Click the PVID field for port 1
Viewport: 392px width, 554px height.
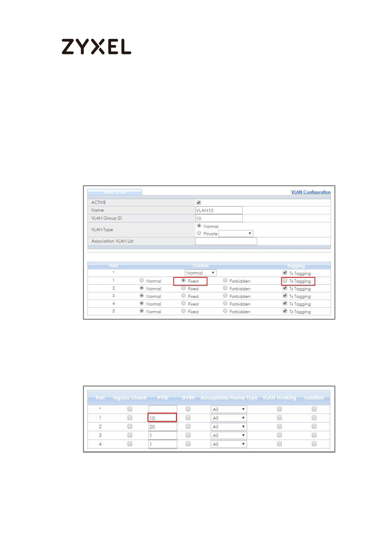click(162, 418)
